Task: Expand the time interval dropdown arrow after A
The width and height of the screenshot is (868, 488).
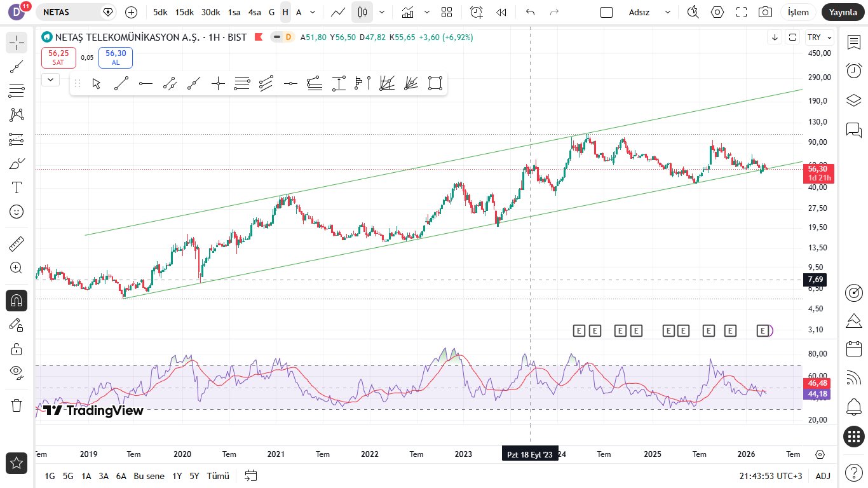Action: tap(312, 12)
